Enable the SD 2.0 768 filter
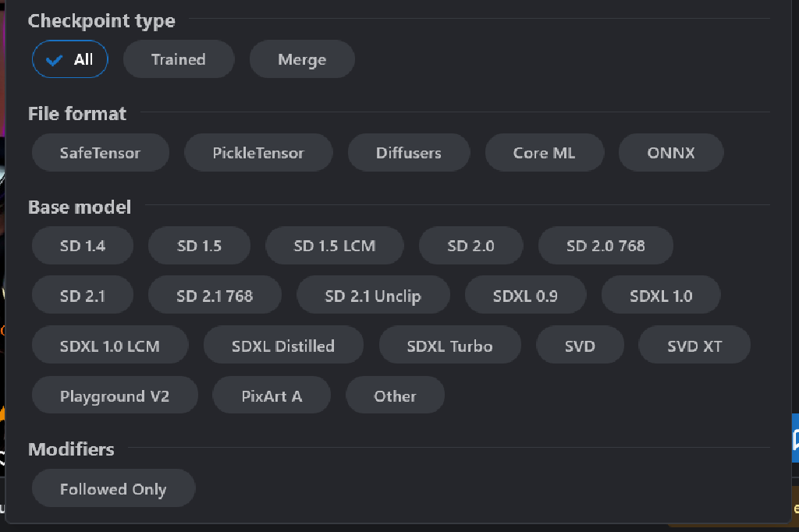The height and width of the screenshot is (532, 799). [605, 245]
